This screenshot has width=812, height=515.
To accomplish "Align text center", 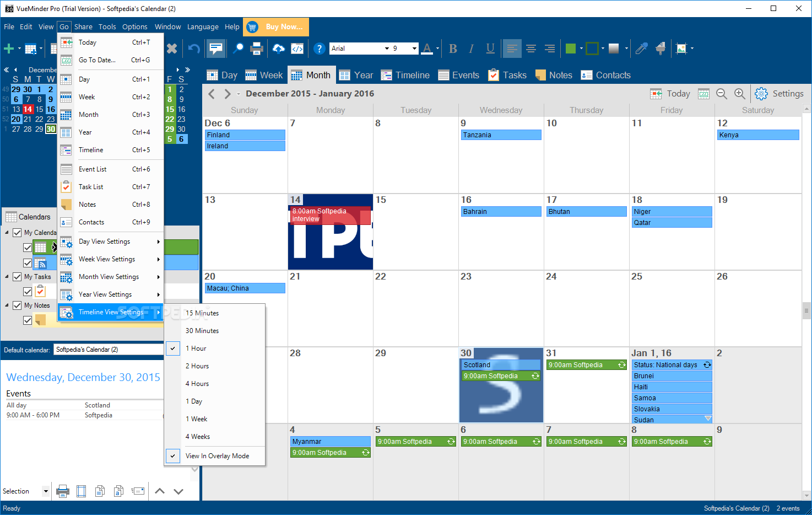I will coord(531,49).
